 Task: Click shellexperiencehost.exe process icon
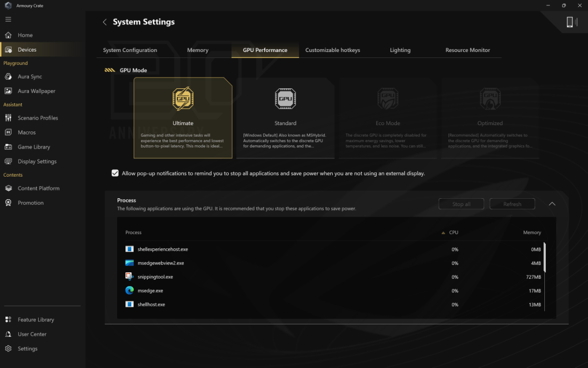129,249
